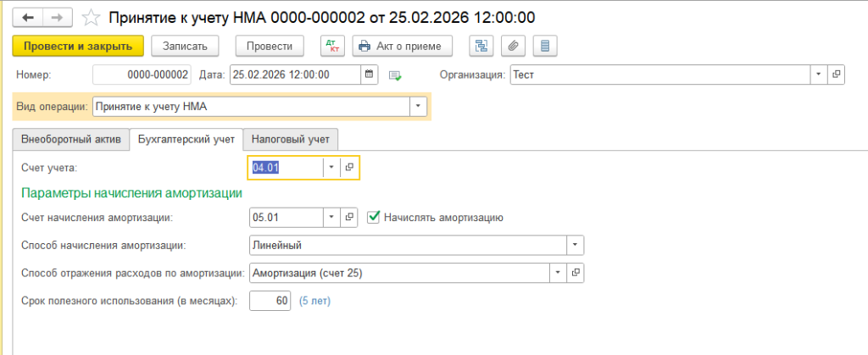Click Провести button
This screenshot has height=355, width=868.
tap(270, 46)
